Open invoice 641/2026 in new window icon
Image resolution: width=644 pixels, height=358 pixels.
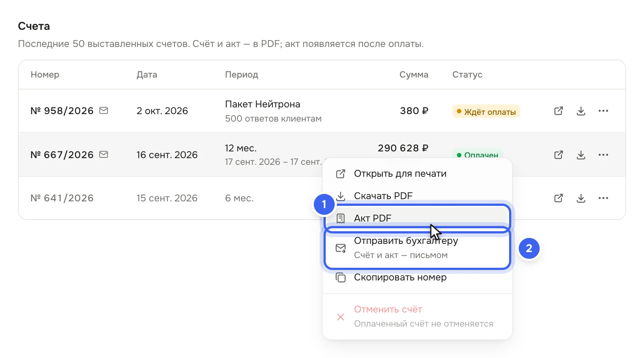[558, 198]
